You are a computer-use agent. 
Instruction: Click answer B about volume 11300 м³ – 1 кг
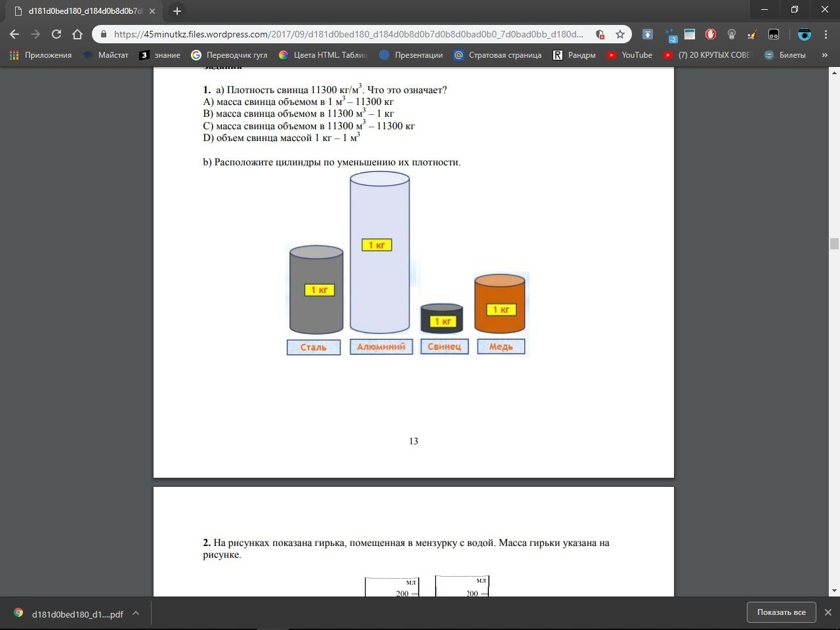coord(298,114)
